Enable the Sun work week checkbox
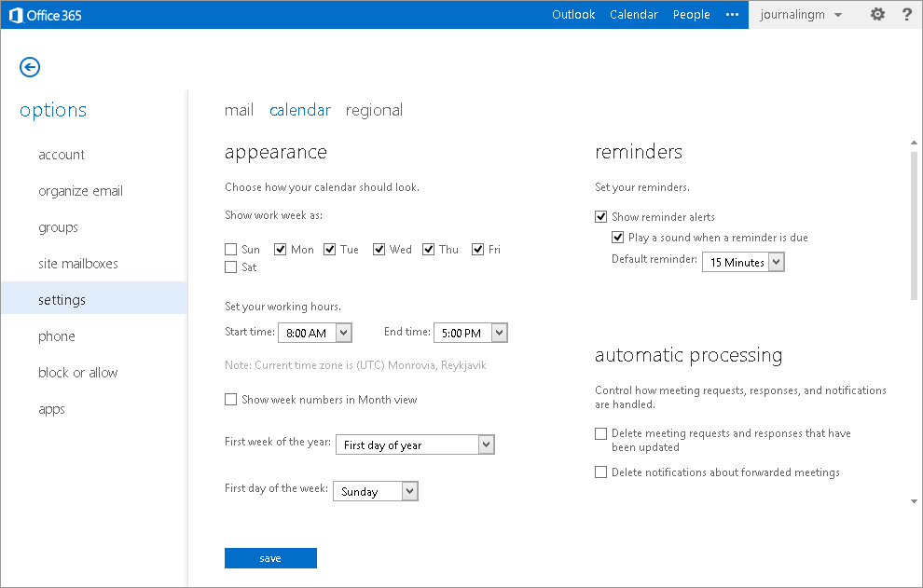 pyautogui.click(x=231, y=250)
